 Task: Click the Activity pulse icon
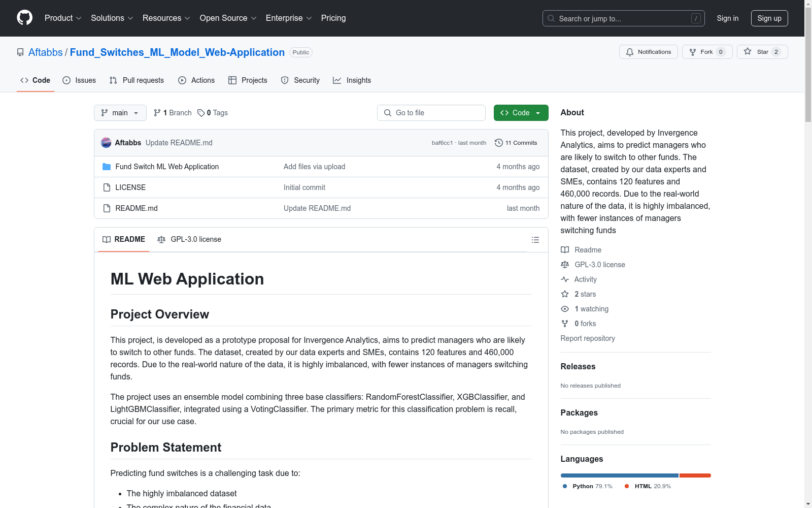(x=565, y=279)
